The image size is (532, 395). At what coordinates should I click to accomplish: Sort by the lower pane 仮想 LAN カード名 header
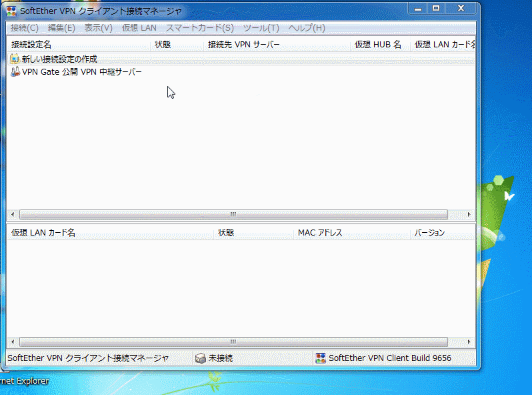[111, 233]
